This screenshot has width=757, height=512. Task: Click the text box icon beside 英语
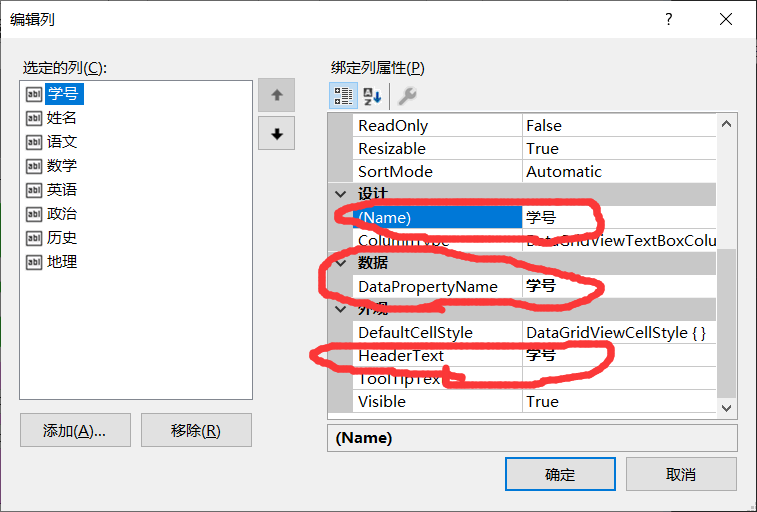tap(34, 190)
